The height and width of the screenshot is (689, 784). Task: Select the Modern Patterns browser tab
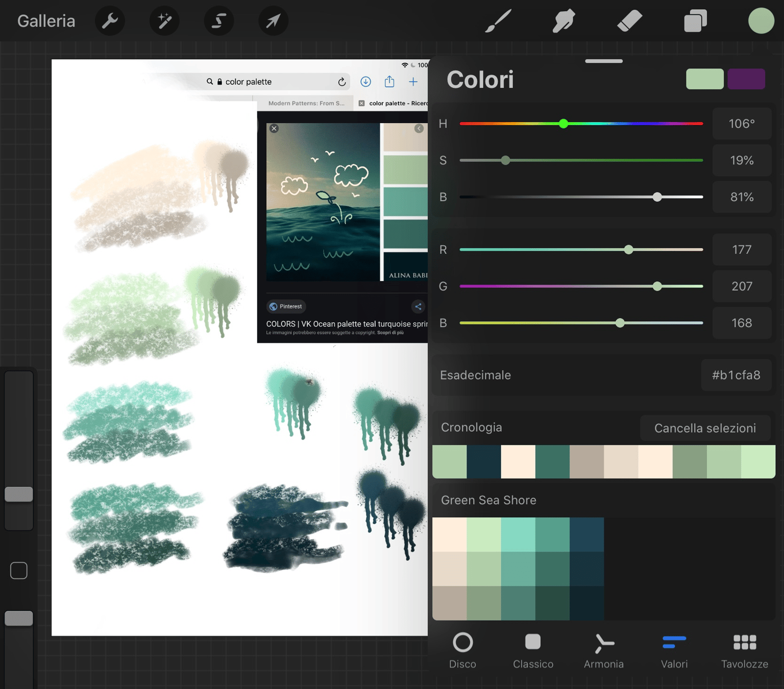(306, 103)
